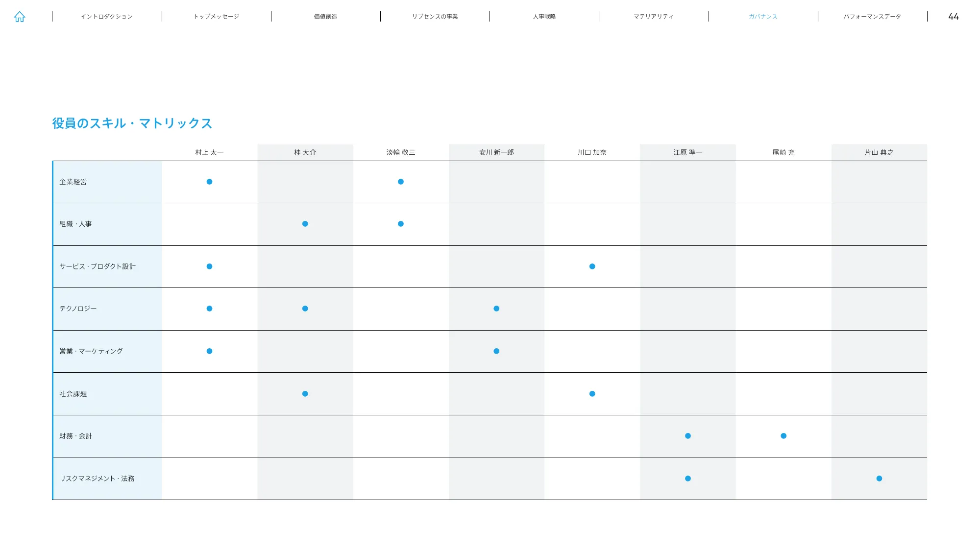Open the 価値創造 chapter
This screenshot has height=551, width=980.
[x=325, y=16]
